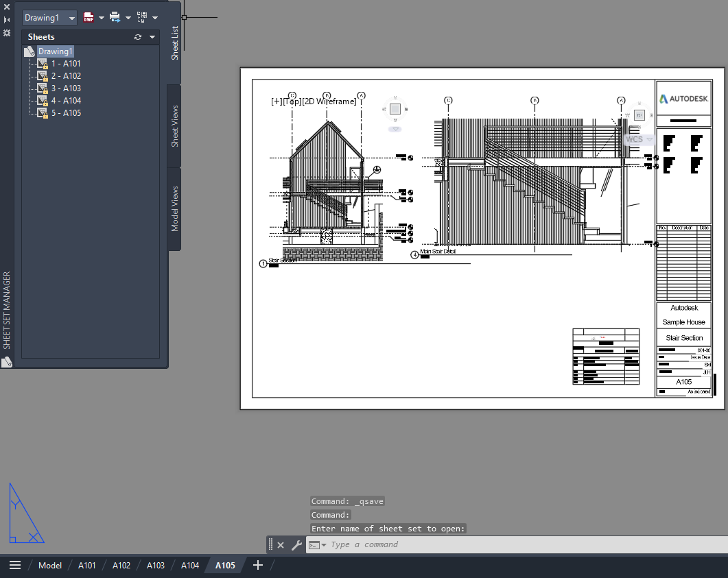Image resolution: width=728 pixels, height=578 pixels.
Task: Switch to the A103 layout tab
Action: [155, 565]
